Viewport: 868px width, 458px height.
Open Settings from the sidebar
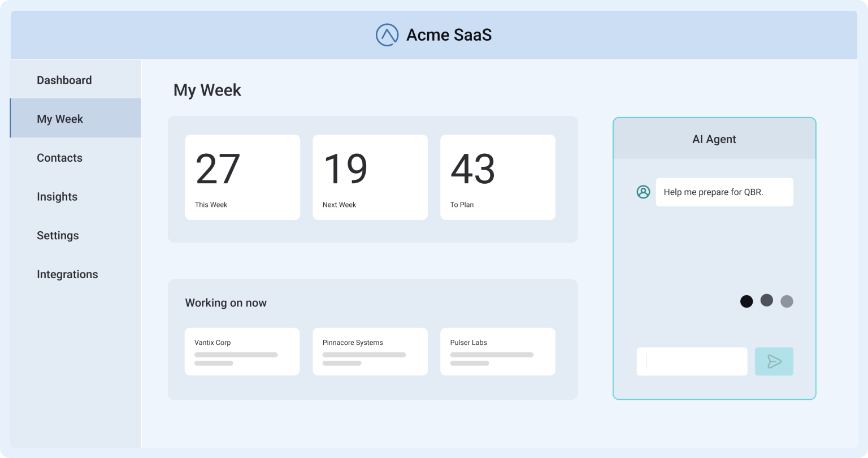(x=76, y=235)
